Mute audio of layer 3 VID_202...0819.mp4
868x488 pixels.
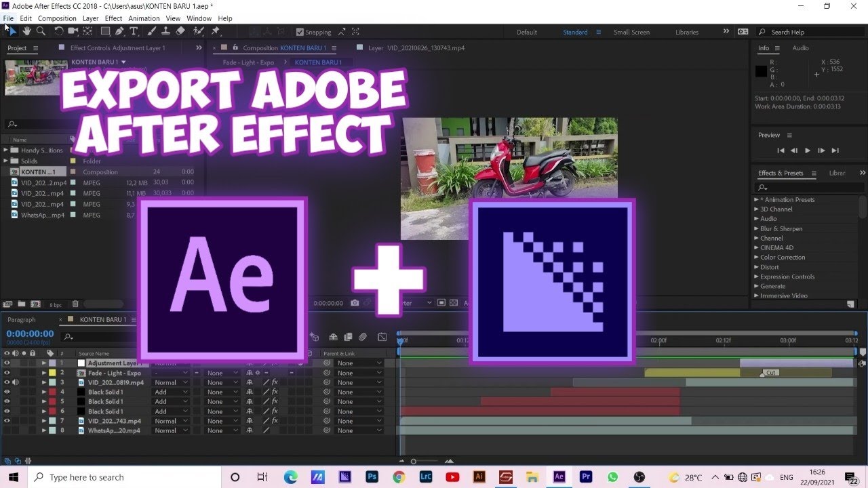pyautogui.click(x=15, y=382)
